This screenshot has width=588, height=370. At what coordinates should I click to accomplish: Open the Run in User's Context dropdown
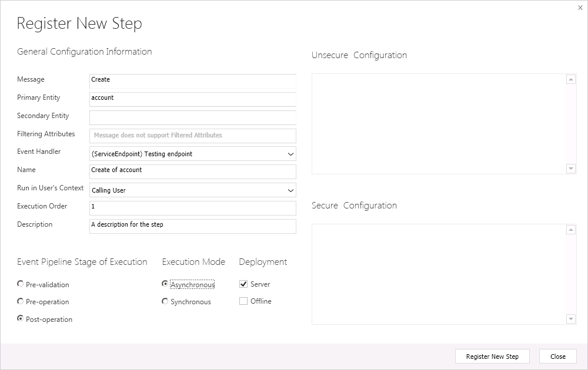(x=290, y=190)
